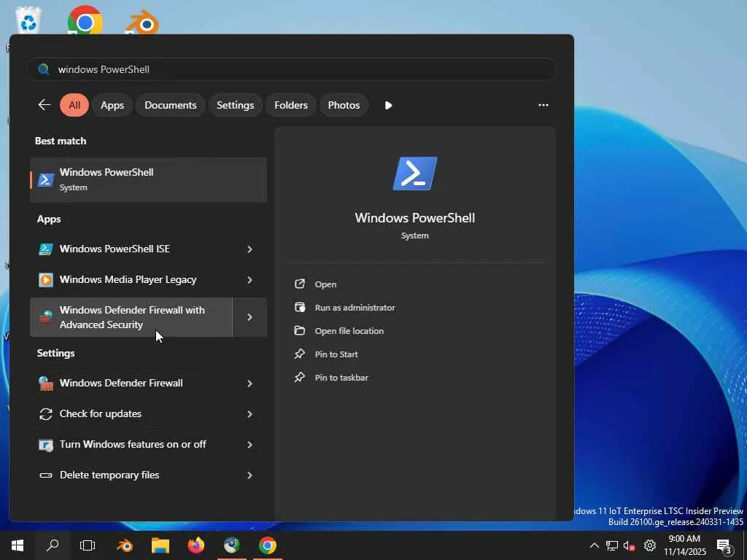Viewport: 747px width, 560px height.
Task: Click the taskbar Search icon
Action: tap(53, 545)
